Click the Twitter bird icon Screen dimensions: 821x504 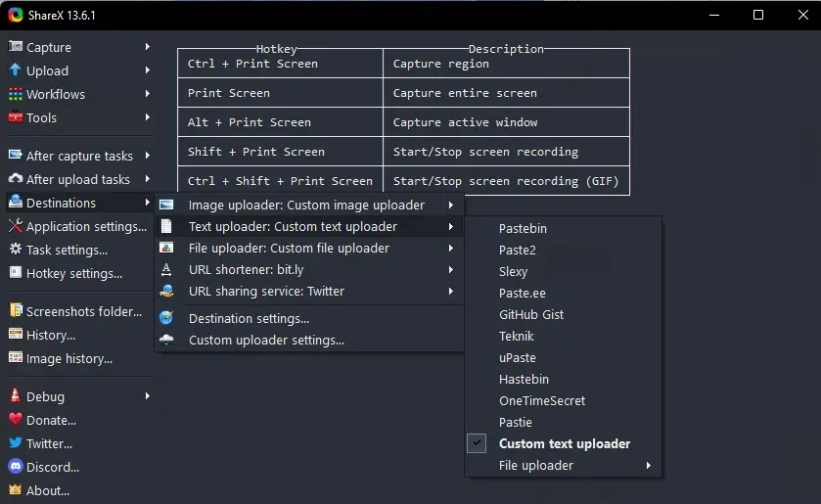coord(16,442)
